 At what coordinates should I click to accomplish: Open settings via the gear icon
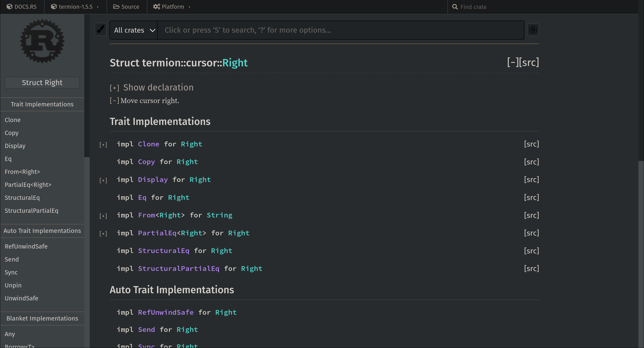tap(533, 30)
